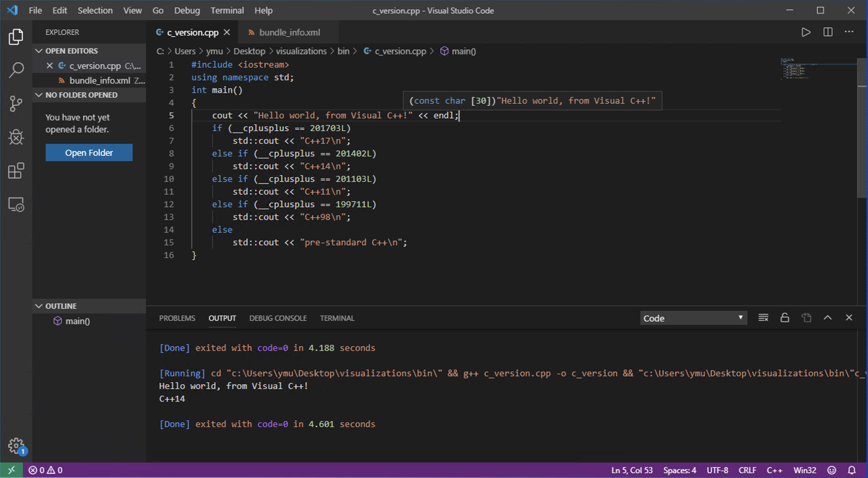The height and width of the screenshot is (478, 868).
Task: Open the Search view in activity bar
Action: tap(16, 70)
